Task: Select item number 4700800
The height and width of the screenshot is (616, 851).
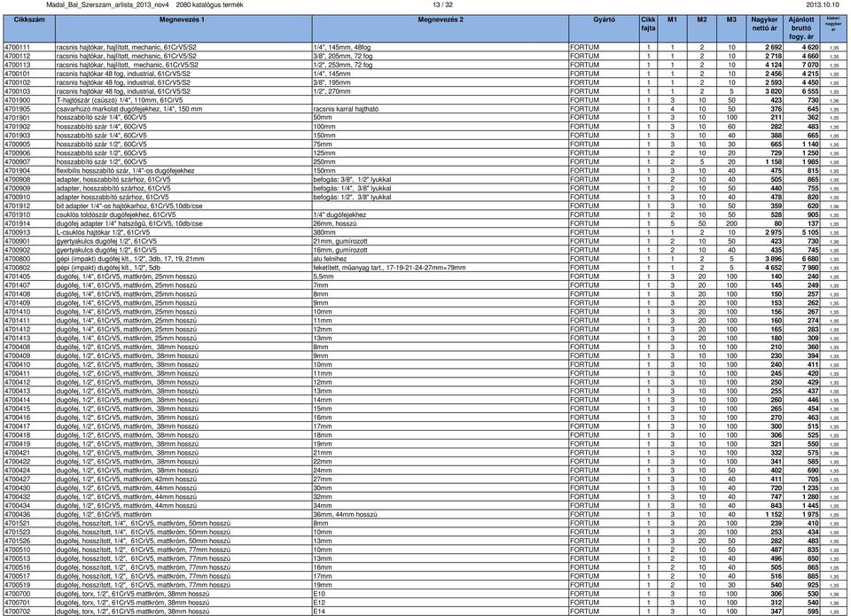Action: tap(18, 259)
